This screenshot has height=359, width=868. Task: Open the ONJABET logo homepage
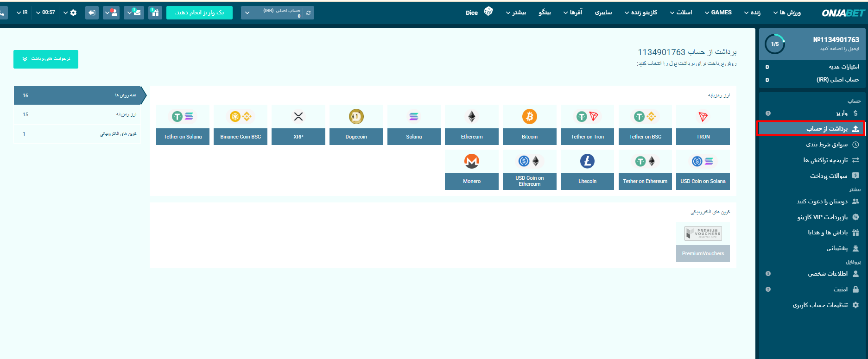[843, 13]
